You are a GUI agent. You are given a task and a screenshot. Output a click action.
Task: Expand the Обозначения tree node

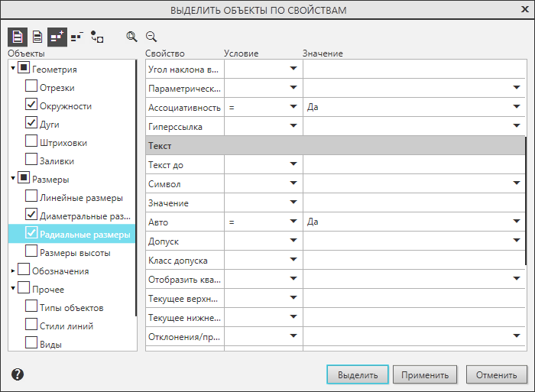(x=13, y=271)
